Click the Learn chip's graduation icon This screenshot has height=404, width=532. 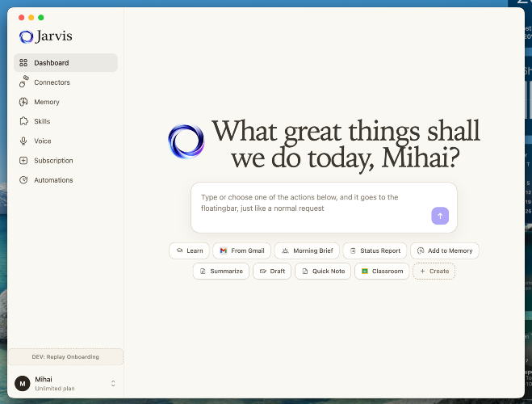click(179, 250)
